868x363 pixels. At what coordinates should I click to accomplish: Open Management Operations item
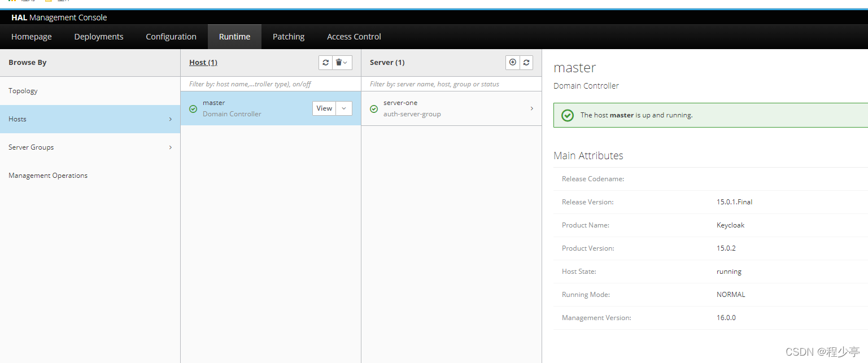pos(90,176)
